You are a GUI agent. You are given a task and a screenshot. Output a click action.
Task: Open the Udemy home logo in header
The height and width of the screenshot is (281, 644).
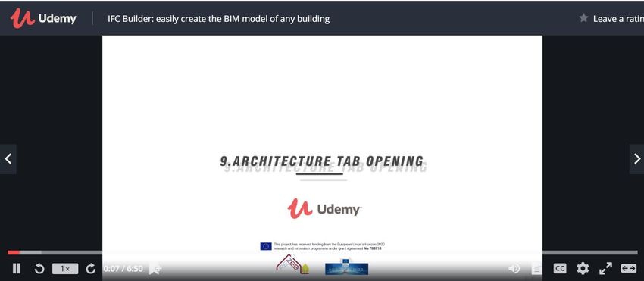(43, 18)
